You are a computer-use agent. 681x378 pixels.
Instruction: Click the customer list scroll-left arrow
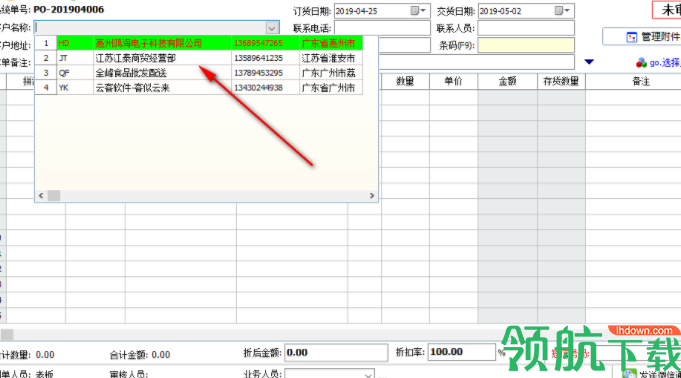[41, 196]
